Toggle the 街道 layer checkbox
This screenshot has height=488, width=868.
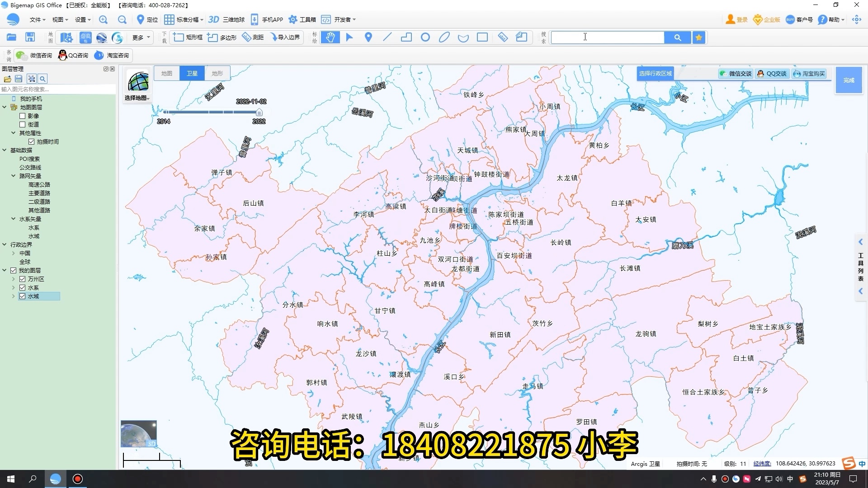[22, 125]
